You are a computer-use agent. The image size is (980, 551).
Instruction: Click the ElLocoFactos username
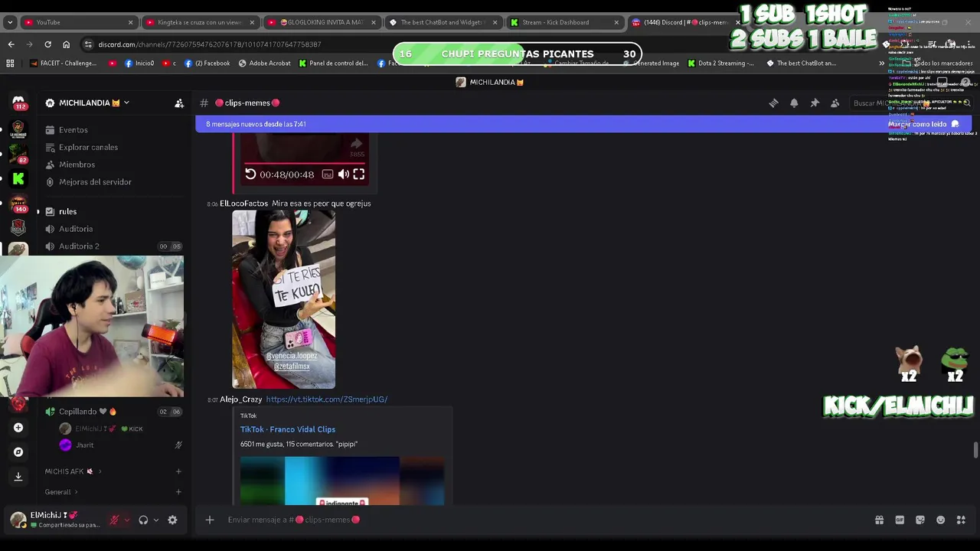(x=243, y=204)
